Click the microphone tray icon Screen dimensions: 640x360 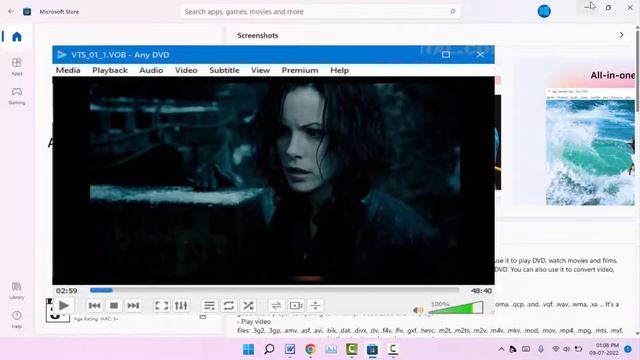point(541,349)
